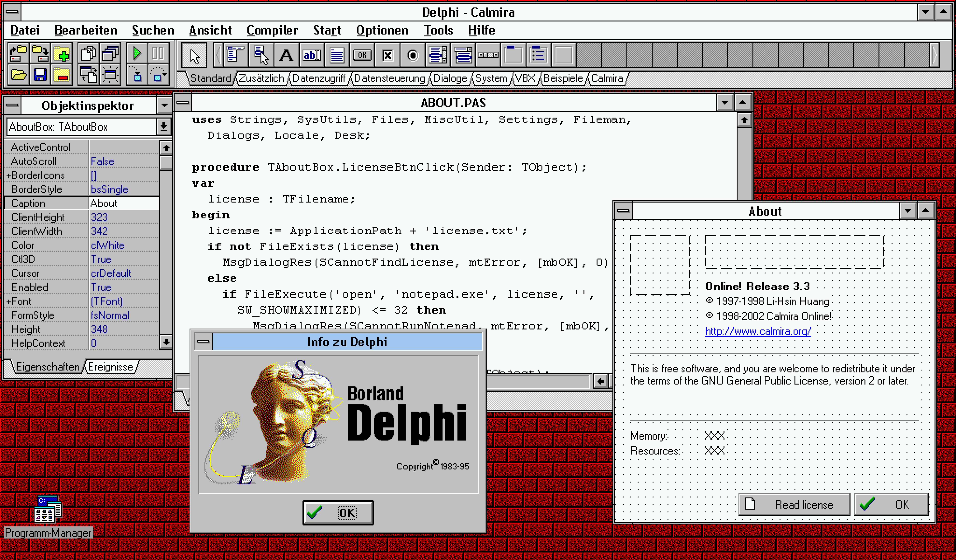
Task: Open the ABOUT.PAS window control menu
Action: 183,102
